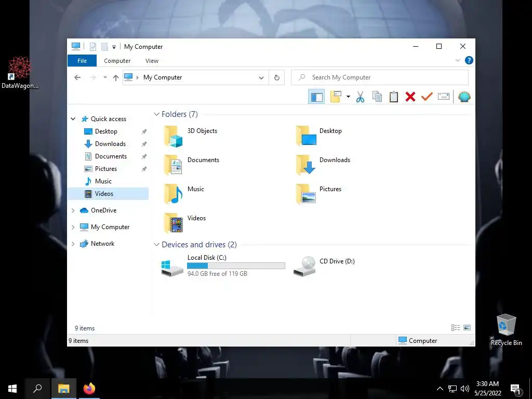Select the 3D Objects folder icon
Viewport: 532px width, 399px height.
(174, 136)
